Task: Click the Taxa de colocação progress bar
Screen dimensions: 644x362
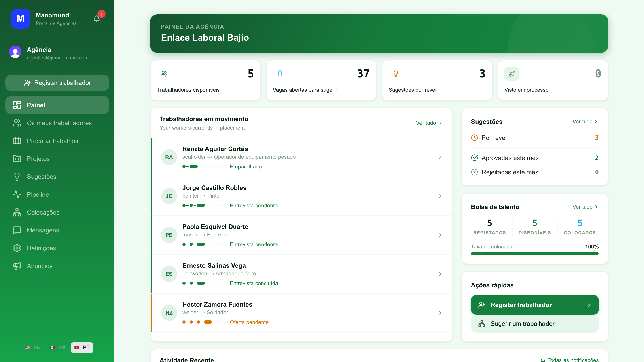Action: point(535,253)
